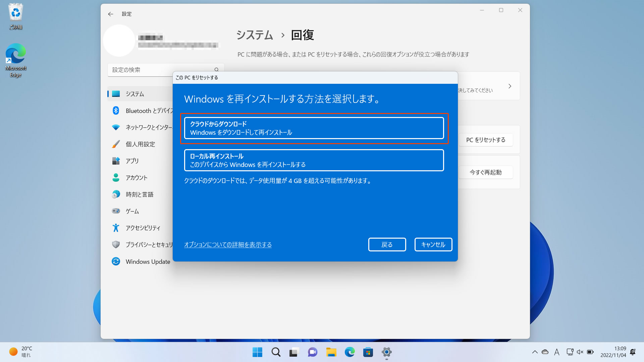Select アクセシビリティ in sidebar
This screenshot has height=362, width=644.
(140, 228)
